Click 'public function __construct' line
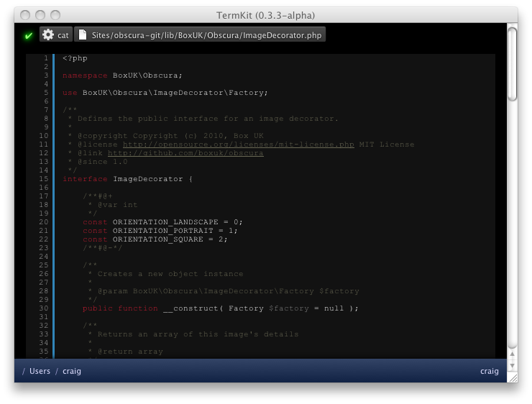Screen dimensions: 532x404 221,308
